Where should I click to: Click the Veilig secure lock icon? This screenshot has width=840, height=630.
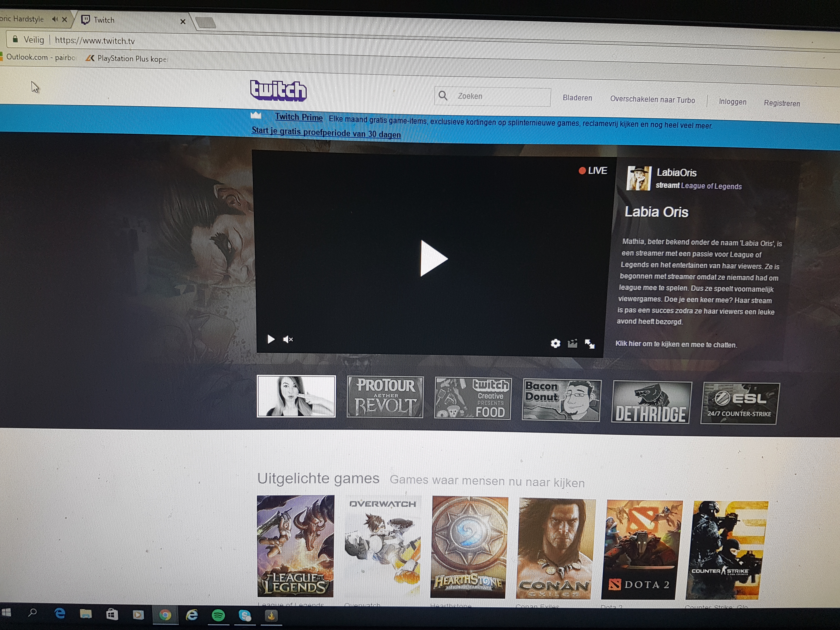click(15, 39)
